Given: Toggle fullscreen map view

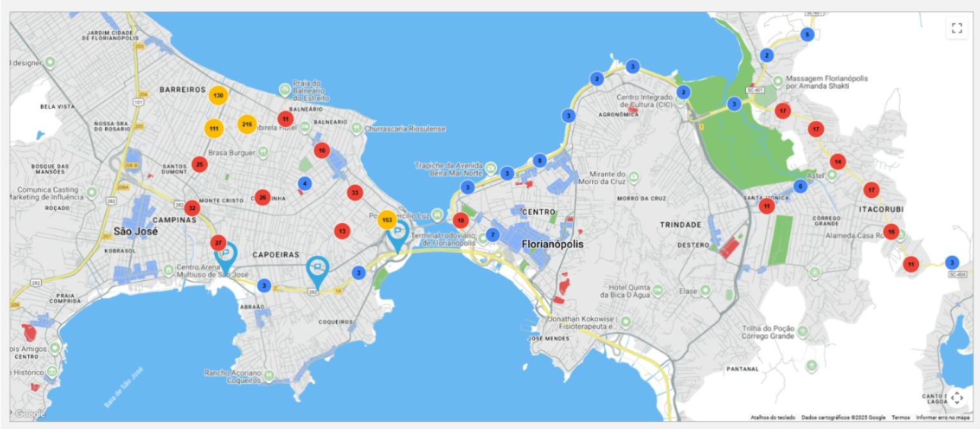Looking at the screenshot, I should pyautogui.click(x=956, y=28).
